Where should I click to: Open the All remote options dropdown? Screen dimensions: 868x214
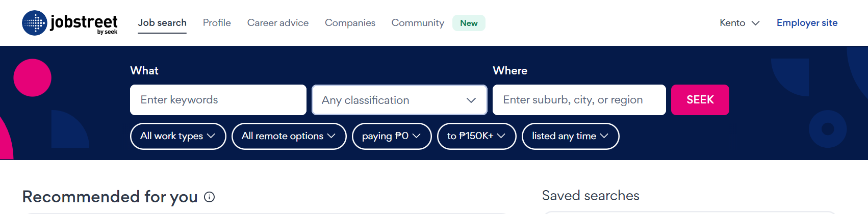click(x=289, y=136)
